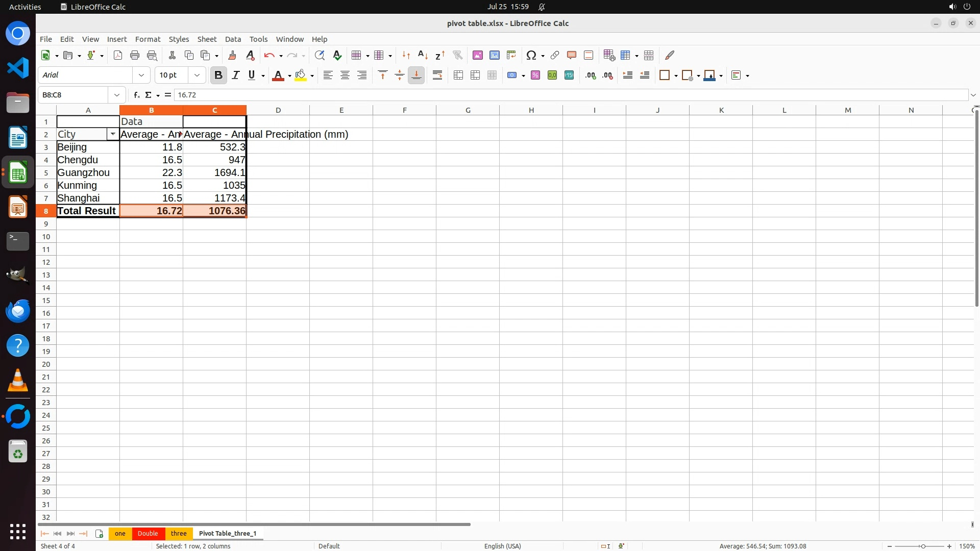This screenshot has width=980, height=551.
Task: Click the Insert Pivot Table icon
Action: [x=511, y=55]
